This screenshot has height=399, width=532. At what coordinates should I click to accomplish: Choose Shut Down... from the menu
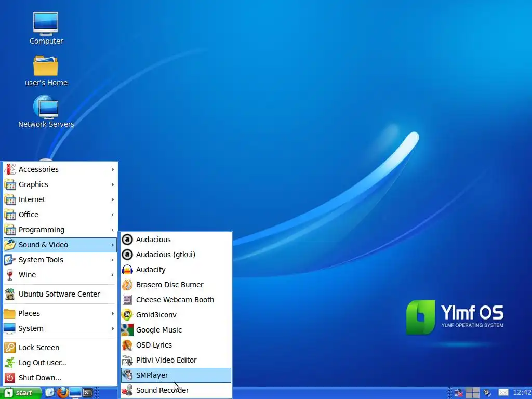(60, 378)
